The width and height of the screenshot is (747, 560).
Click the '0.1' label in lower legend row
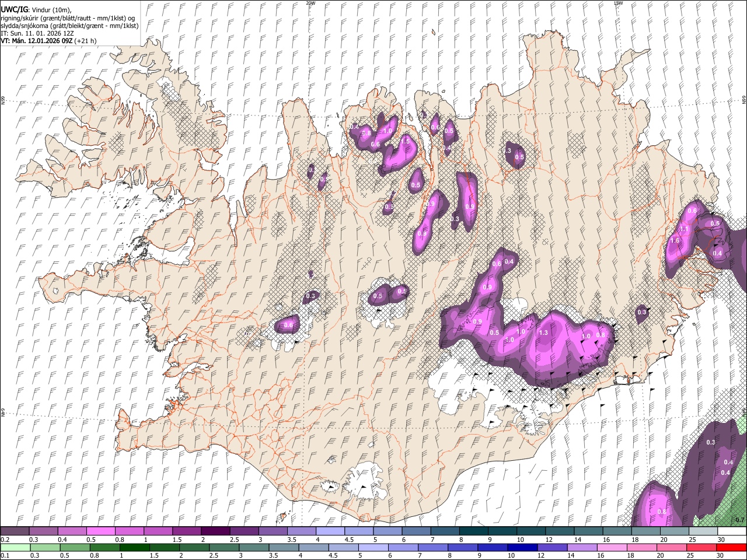click(x=5, y=555)
